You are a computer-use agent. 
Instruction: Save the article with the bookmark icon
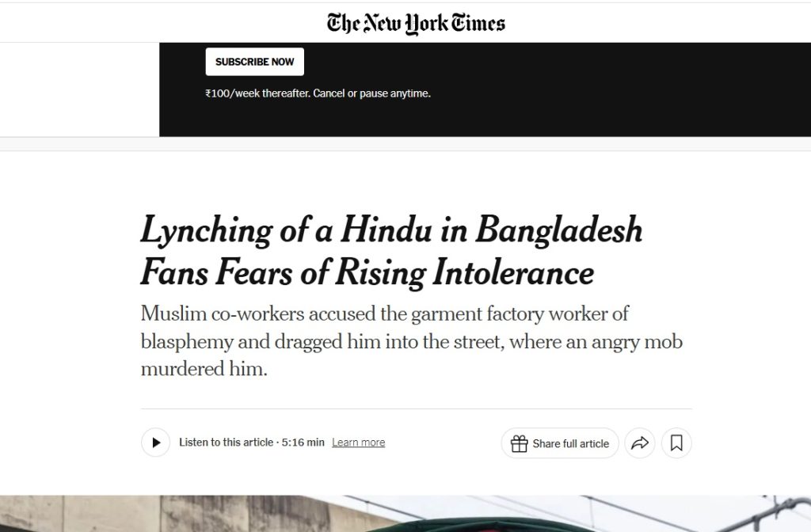(x=676, y=443)
